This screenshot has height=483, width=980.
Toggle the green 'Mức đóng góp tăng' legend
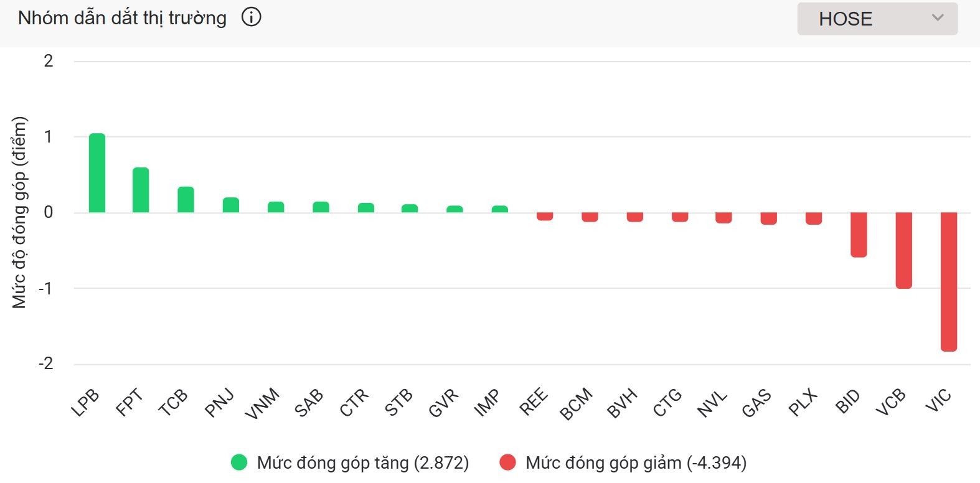tap(362, 462)
